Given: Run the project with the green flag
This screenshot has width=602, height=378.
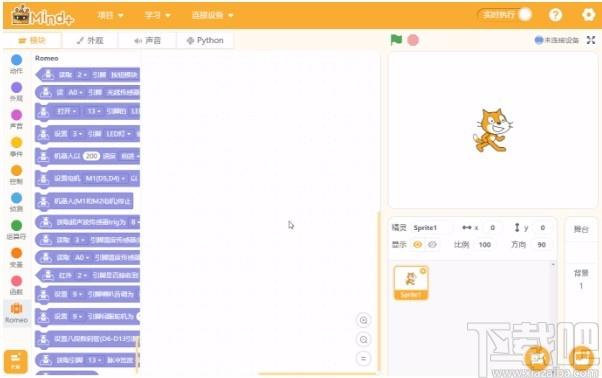Looking at the screenshot, I should coord(396,40).
